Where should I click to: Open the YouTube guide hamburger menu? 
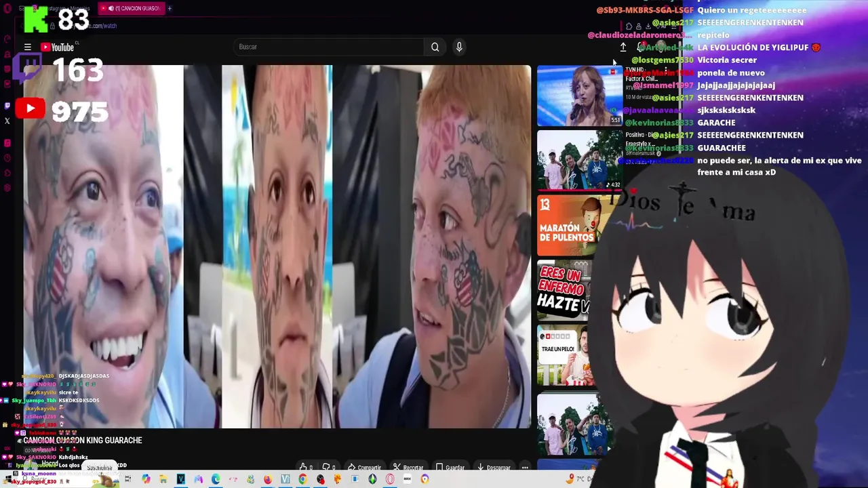[28, 47]
